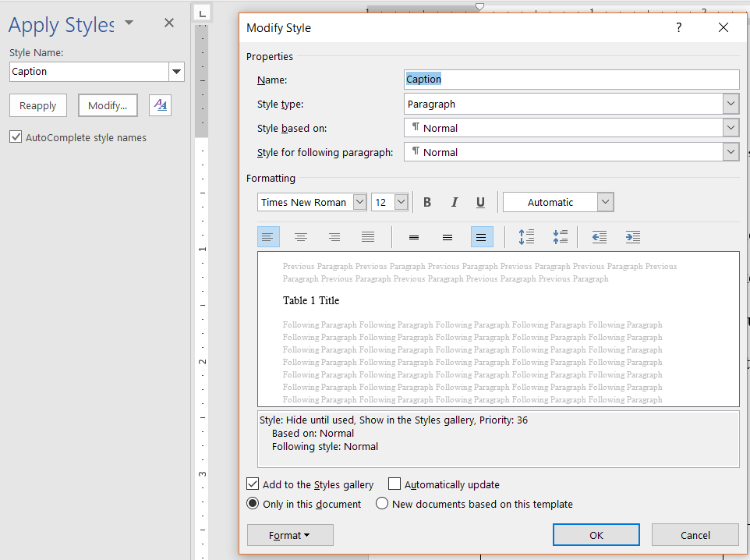Open the Format menu button

pos(289,535)
